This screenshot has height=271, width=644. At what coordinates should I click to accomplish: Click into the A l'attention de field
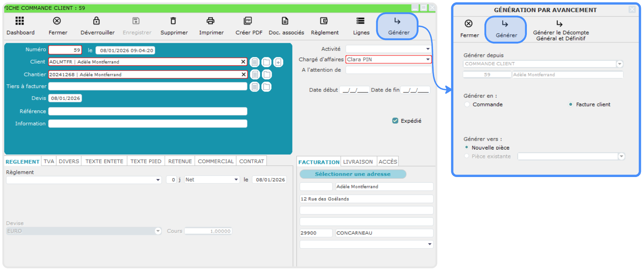tap(388, 70)
